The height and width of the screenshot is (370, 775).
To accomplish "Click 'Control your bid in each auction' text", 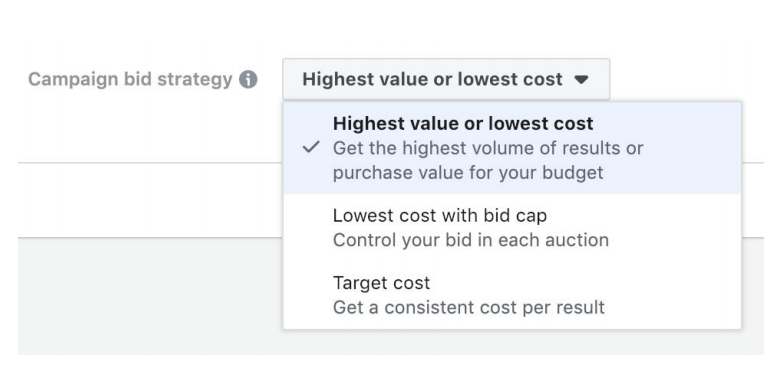I will [471, 240].
